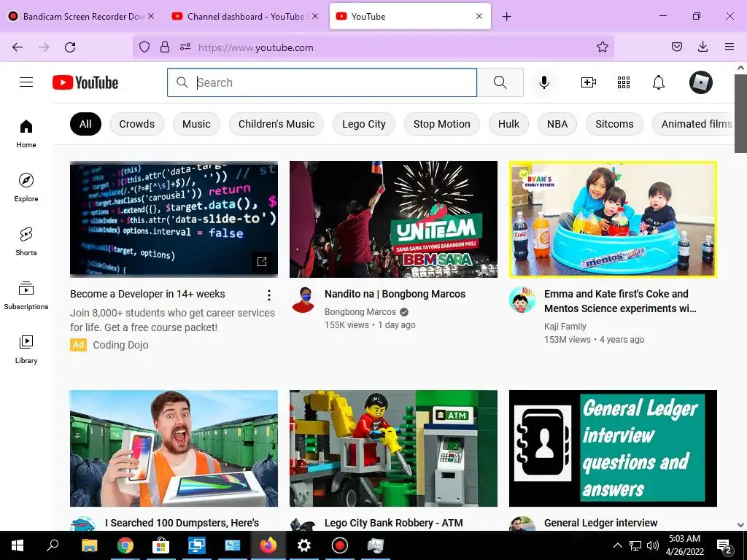Select the Crowds filter chip
This screenshot has width=747, height=560.
[x=136, y=124]
